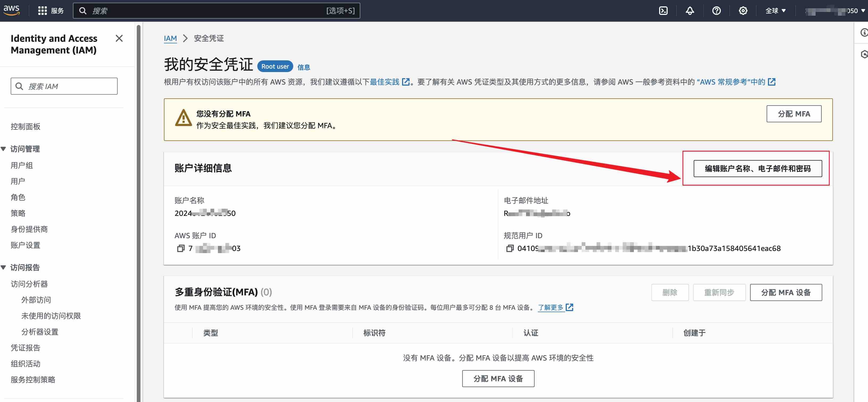Open 角色 in sidebar
Screen dimensions: 868x402
pyautogui.click(x=18, y=197)
